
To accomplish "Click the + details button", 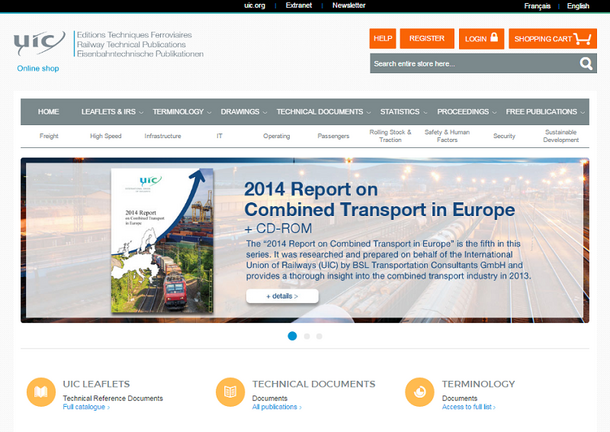I will (282, 296).
